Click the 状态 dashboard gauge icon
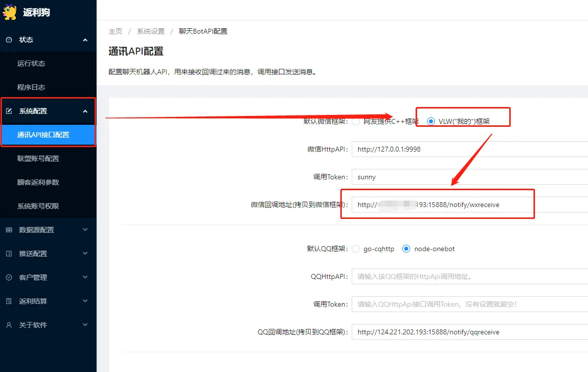588x372 pixels. pyautogui.click(x=9, y=40)
